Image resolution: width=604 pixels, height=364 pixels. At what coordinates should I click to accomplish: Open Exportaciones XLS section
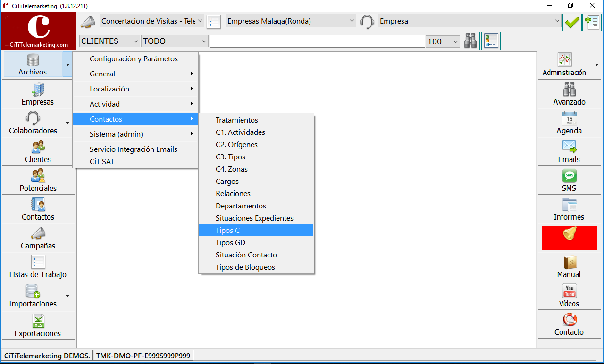(38, 325)
